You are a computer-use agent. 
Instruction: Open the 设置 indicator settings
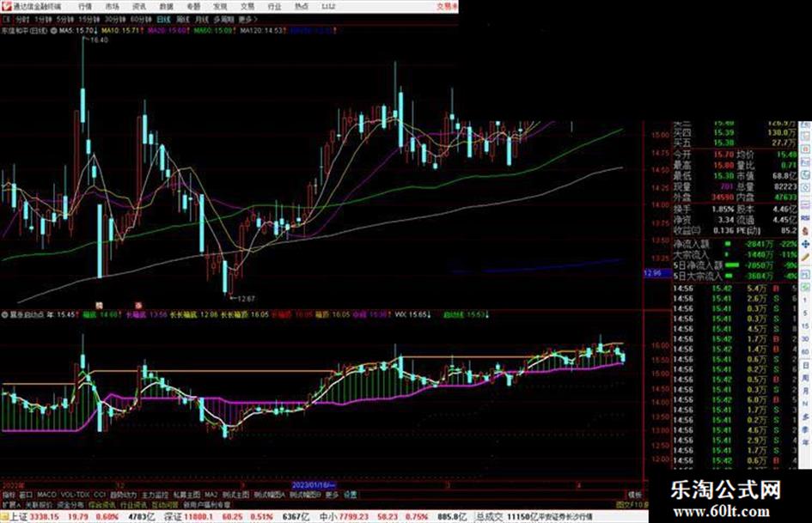click(351, 495)
